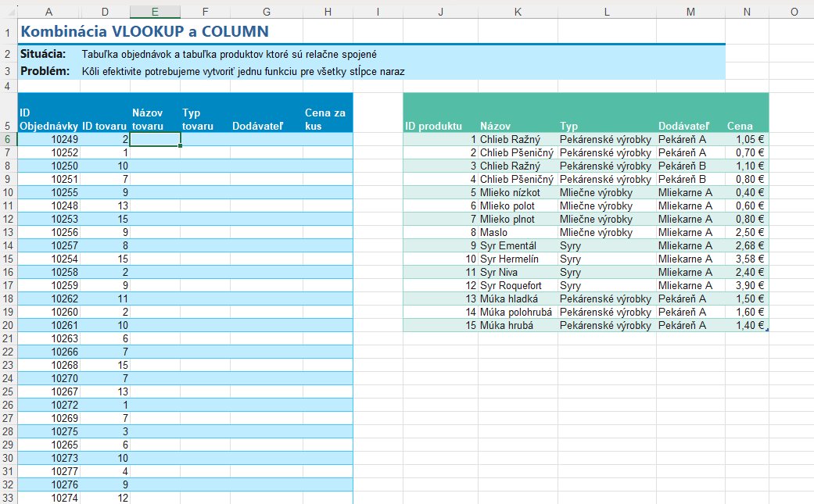Click the Typ header in the products table
The height and width of the screenshot is (504, 814).
(569, 126)
